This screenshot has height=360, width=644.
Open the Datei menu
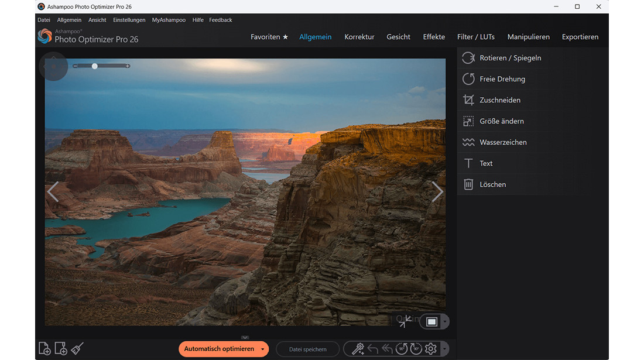click(x=44, y=20)
